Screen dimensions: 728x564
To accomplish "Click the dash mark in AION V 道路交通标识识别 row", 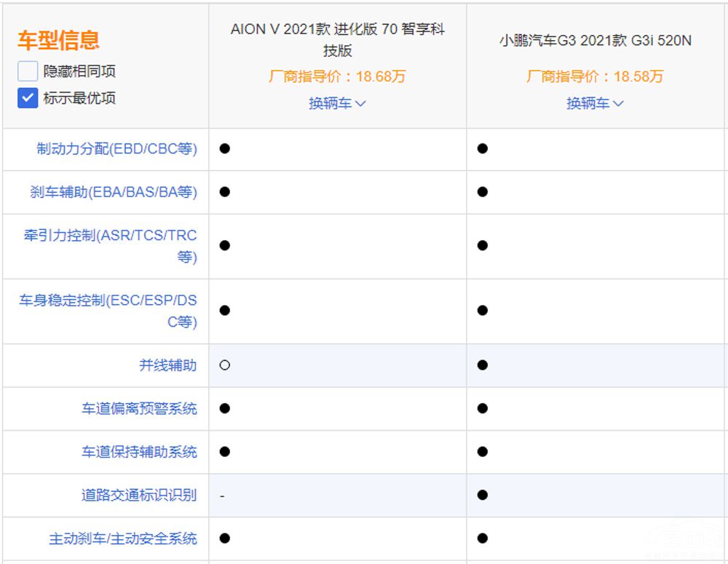I will click(222, 496).
